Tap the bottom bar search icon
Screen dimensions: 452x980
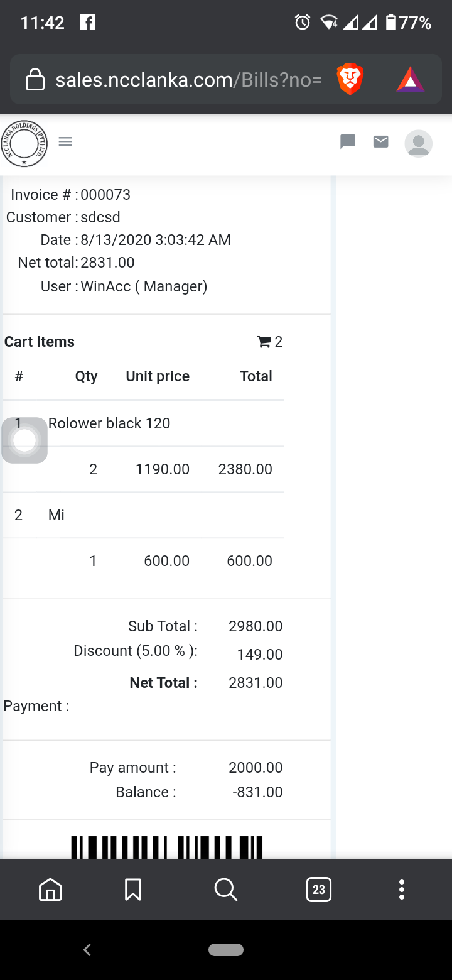(x=225, y=890)
